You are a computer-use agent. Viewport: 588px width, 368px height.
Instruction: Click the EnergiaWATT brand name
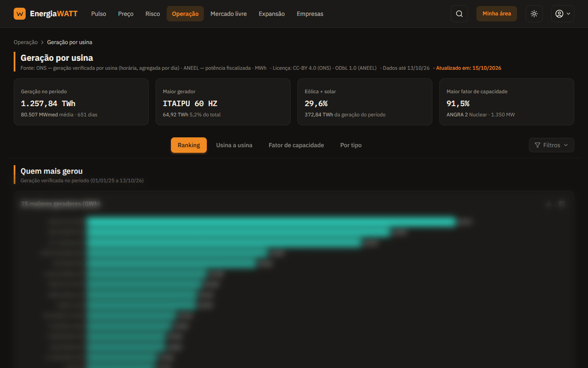(54, 14)
